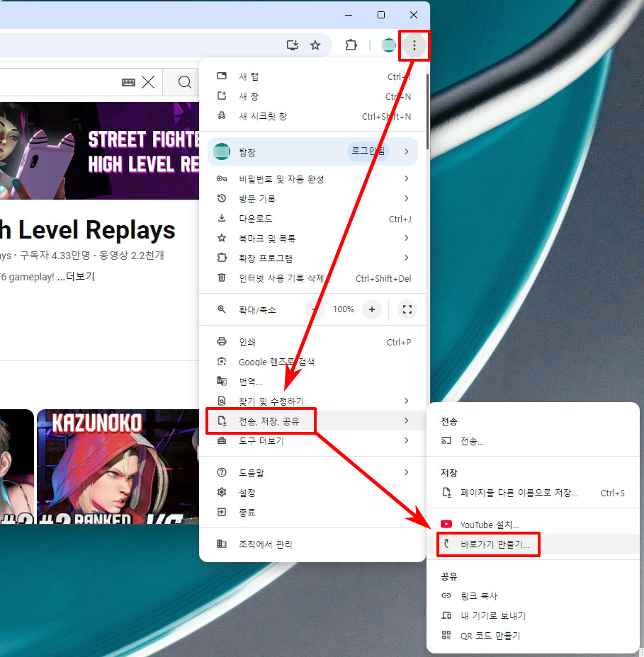This screenshot has height=657, width=644.
Task: Click the 100% zoom value
Action: coord(344,309)
